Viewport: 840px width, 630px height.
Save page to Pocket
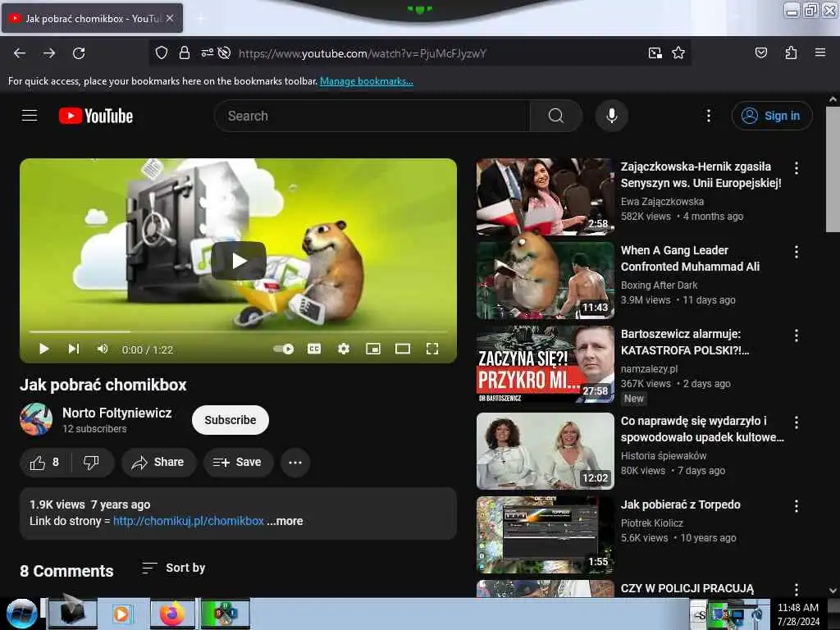[x=760, y=52]
